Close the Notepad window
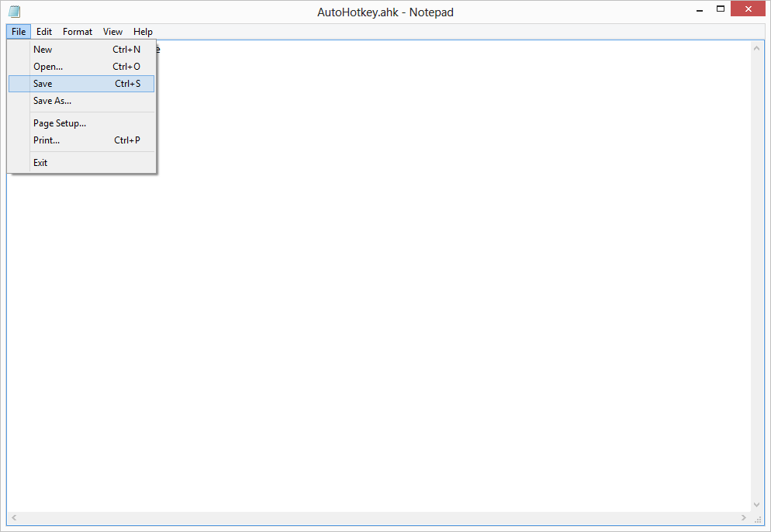The height and width of the screenshot is (532, 771). click(x=748, y=9)
